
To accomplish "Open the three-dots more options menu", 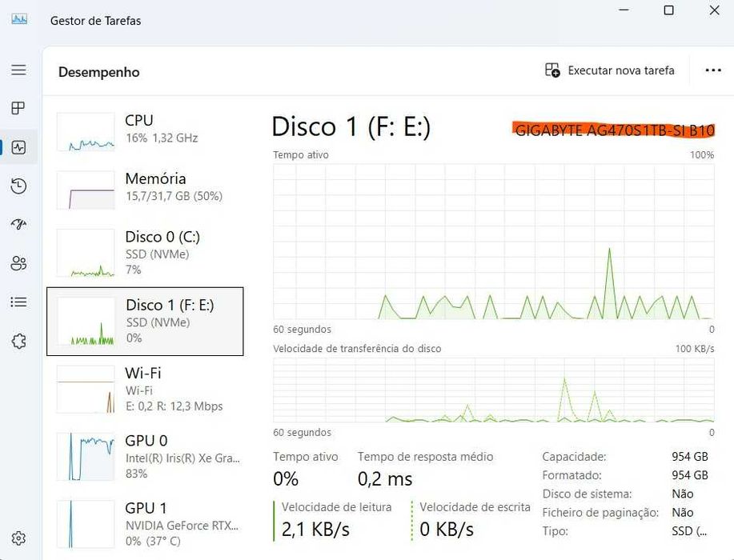I will pyautogui.click(x=713, y=70).
